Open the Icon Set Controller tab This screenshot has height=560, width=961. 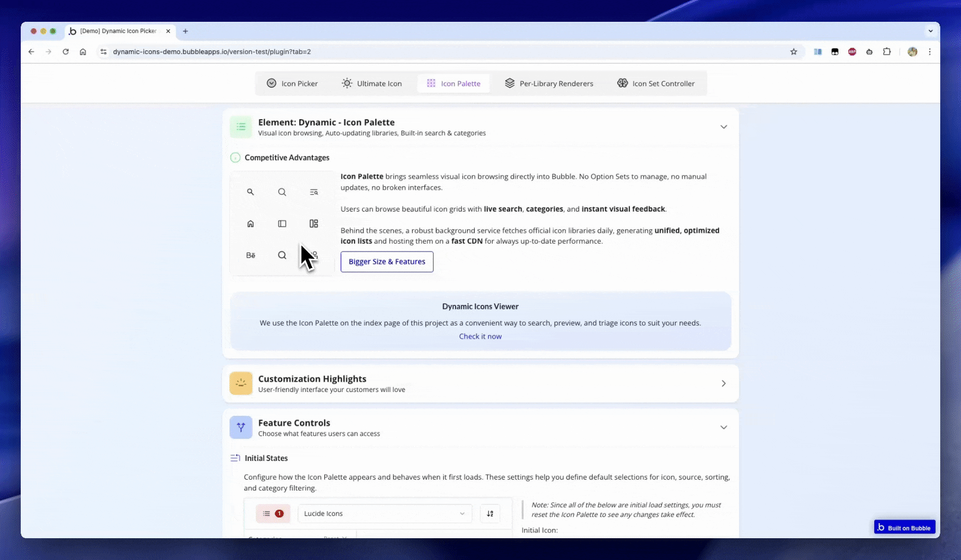click(x=656, y=83)
